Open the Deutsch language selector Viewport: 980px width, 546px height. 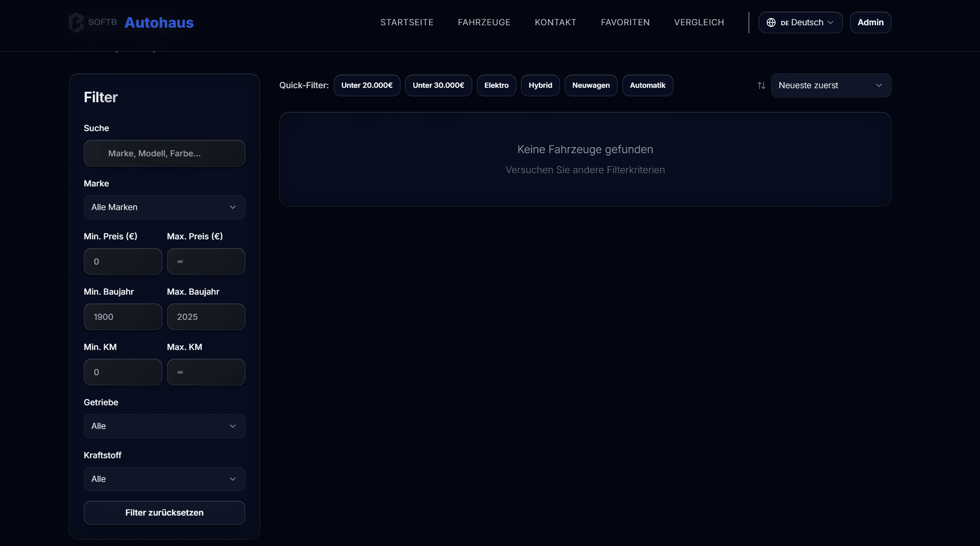point(800,22)
